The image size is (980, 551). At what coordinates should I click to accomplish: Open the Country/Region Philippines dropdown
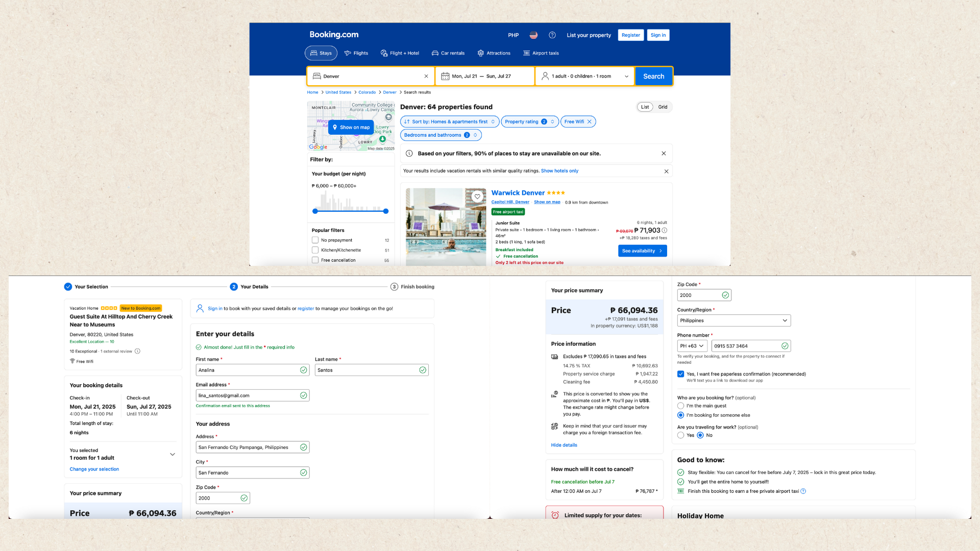coord(733,320)
